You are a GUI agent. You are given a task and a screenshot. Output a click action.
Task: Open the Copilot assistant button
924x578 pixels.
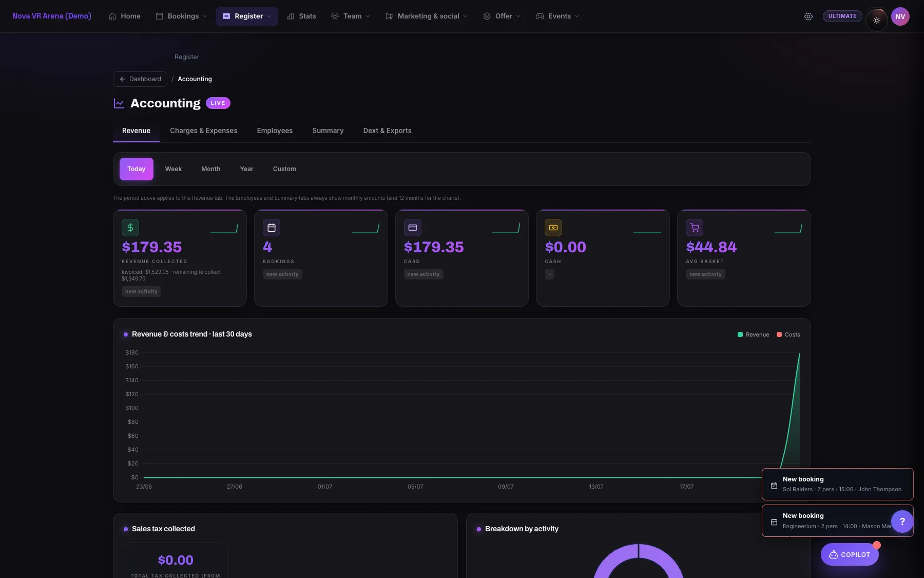coord(850,555)
